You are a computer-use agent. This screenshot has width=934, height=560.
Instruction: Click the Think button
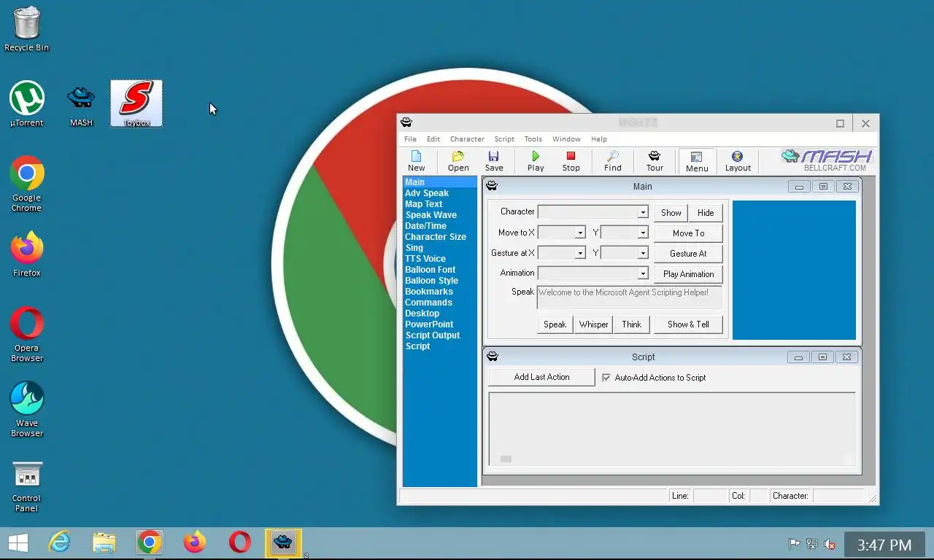631,324
